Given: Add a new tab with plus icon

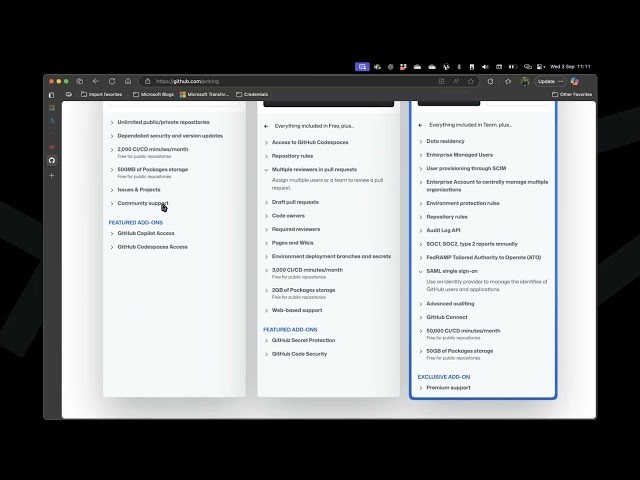Looking at the screenshot, I should (51, 176).
